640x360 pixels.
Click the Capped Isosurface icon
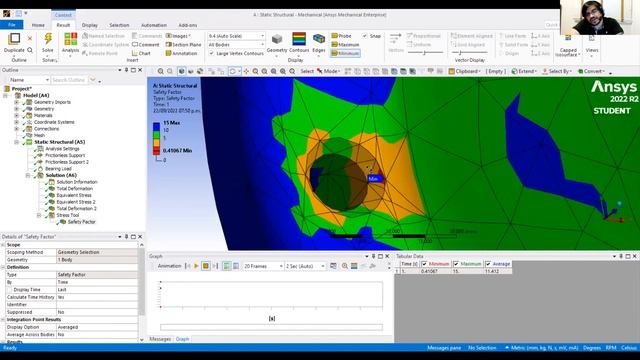(x=568, y=39)
